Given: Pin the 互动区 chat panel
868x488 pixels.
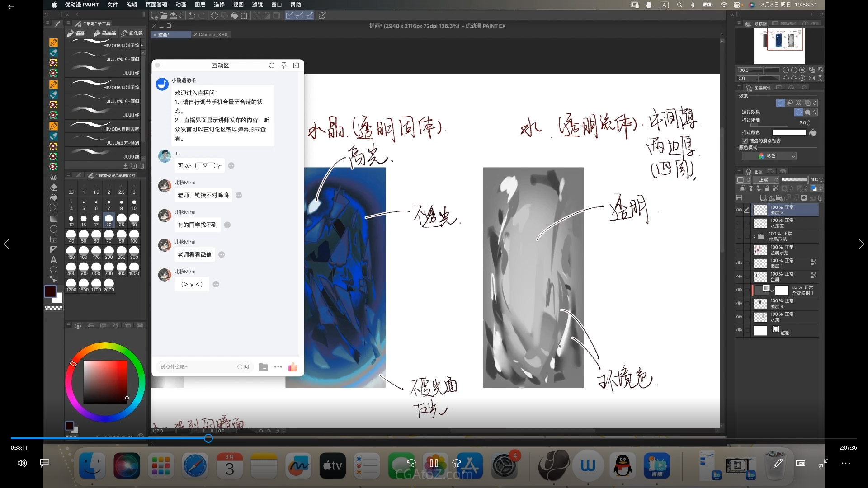Looking at the screenshot, I should (284, 66).
